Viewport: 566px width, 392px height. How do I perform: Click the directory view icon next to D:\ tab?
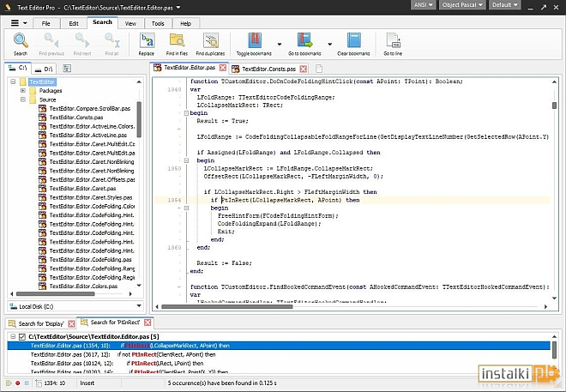coord(67,69)
